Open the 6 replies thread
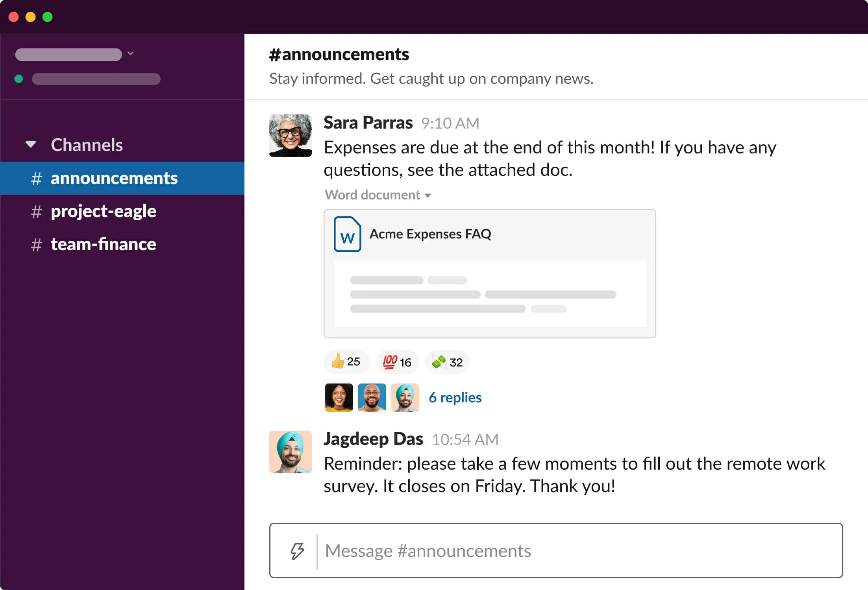Image resolution: width=868 pixels, height=590 pixels. click(455, 397)
